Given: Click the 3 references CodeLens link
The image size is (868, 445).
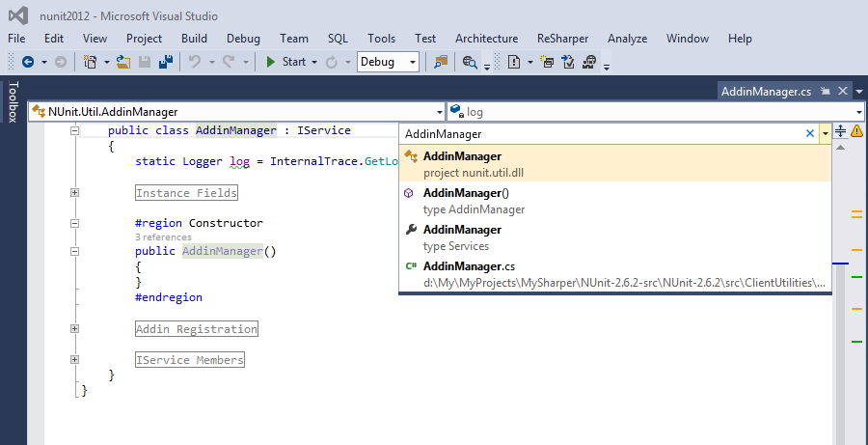Looking at the screenshot, I should 163,237.
